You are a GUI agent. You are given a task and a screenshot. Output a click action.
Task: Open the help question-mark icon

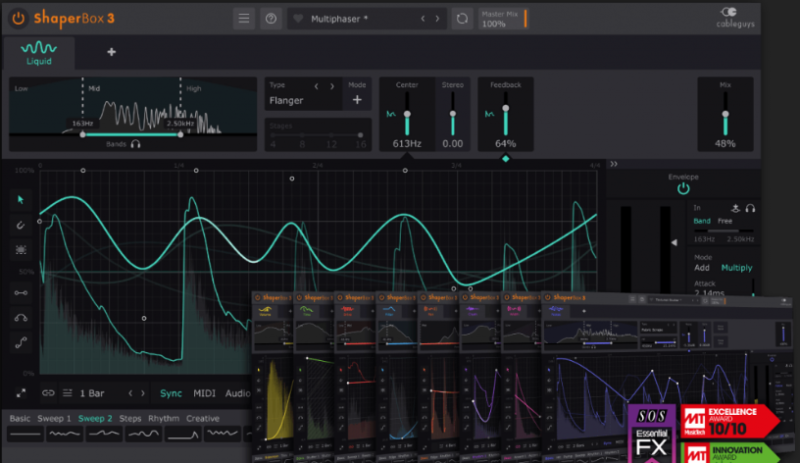pyautogui.click(x=271, y=19)
